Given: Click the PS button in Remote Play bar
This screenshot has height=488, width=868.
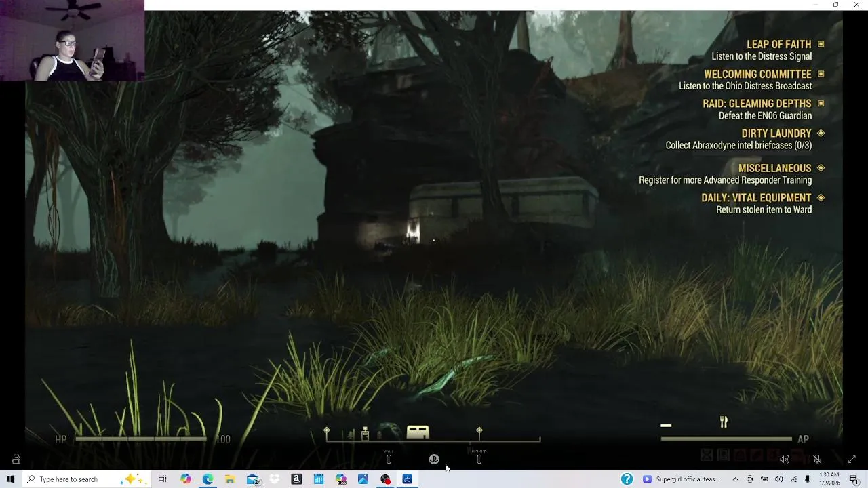Looking at the screenshot, I should point(434,460).
